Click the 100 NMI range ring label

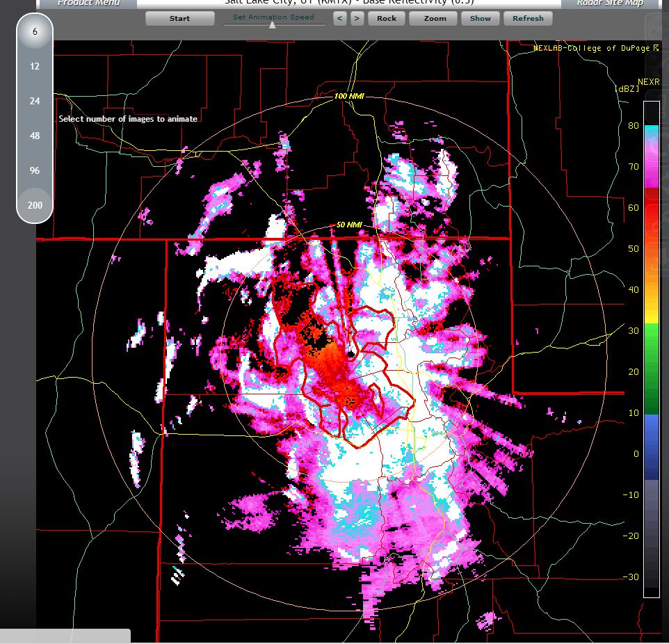pyautogui.click(x=349, y=96)
